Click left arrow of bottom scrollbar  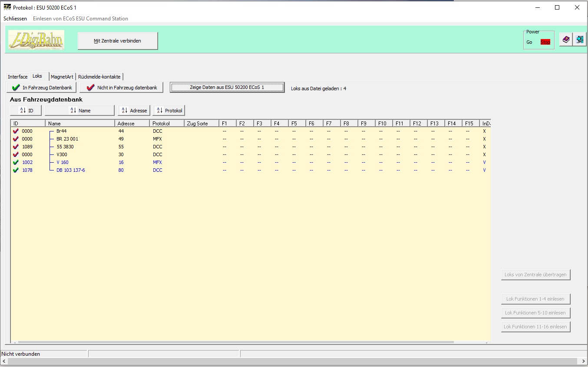tap(3, 361)
